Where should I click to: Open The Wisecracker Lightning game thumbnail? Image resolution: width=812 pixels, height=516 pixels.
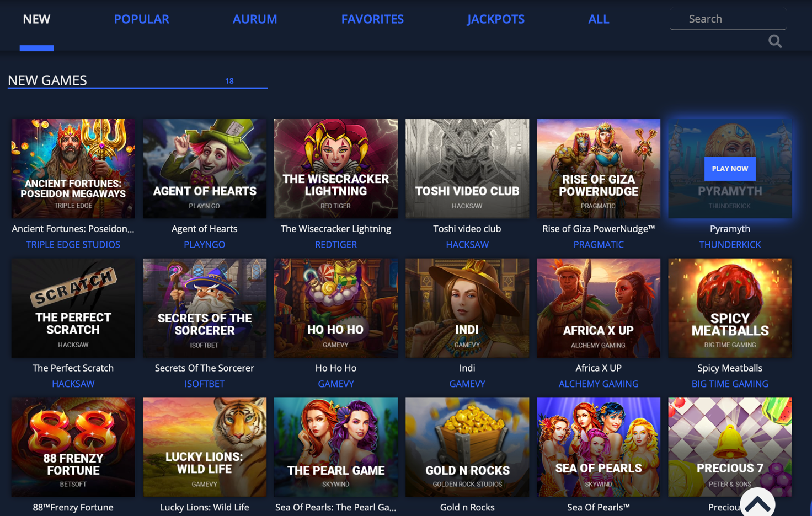click(336, 169)
